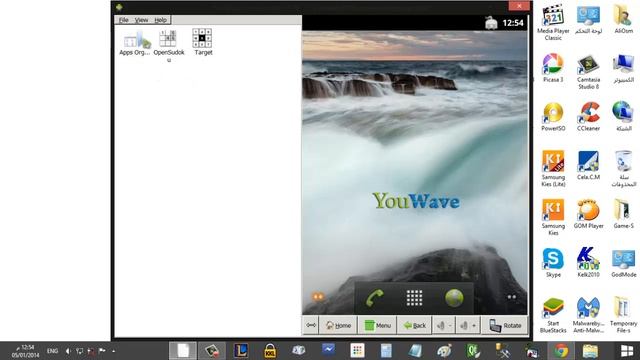Open the Game-S folder on desktop
This screenshot has width=640, height=360.
tap(623, 213)
